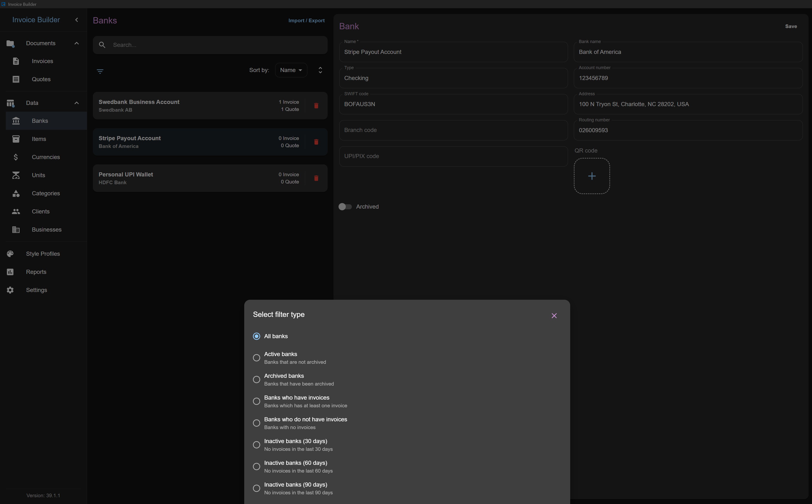812x504 pixels.
Task: Open the Items box icon
Action: (x=16, y=139)
